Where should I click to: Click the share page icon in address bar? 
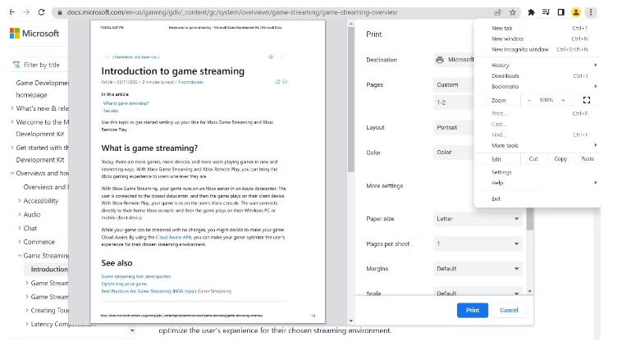pos(497,12)
